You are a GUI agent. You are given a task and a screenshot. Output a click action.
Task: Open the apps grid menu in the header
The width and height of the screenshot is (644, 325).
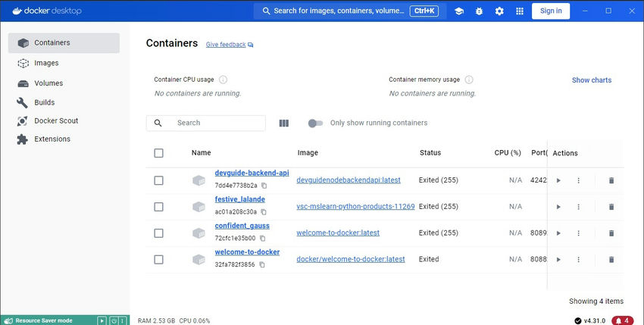click(x=520, y=11)
